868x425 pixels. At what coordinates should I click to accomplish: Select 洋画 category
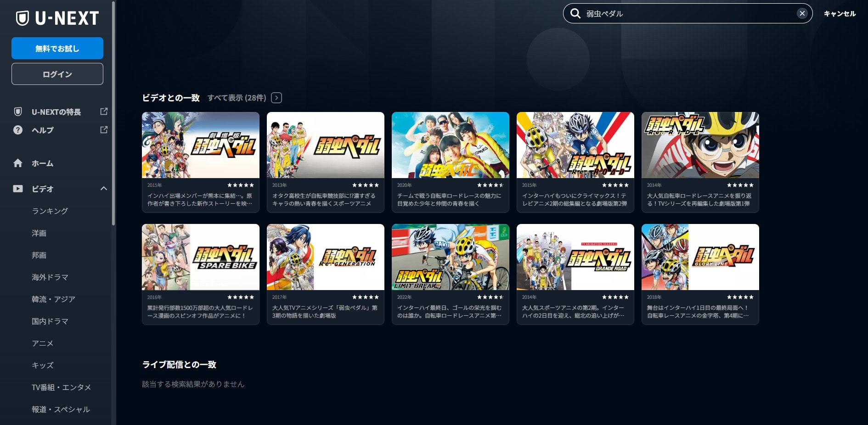coord(39,233)
